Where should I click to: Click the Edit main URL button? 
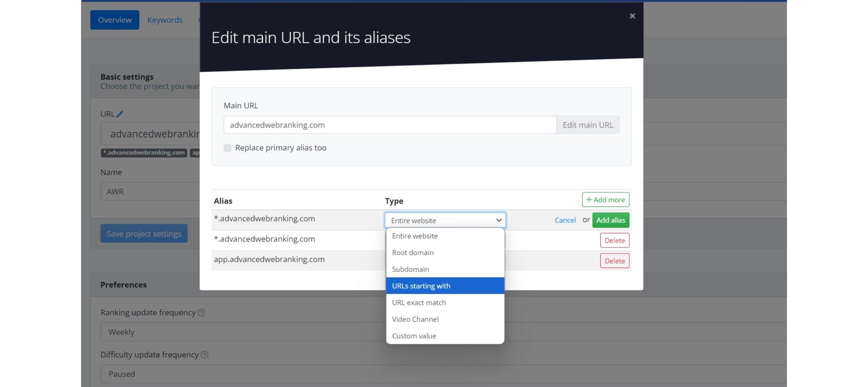588,125
